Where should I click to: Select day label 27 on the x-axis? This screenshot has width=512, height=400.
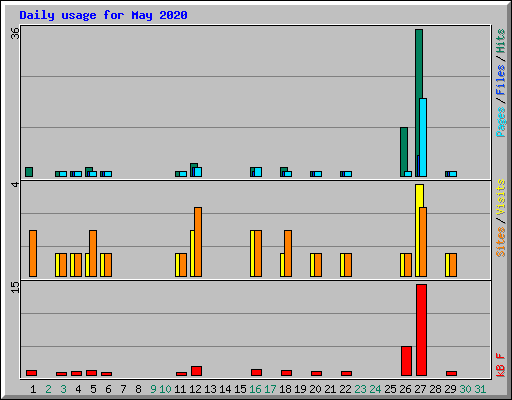pyautogui.click(x=420, y=389)
